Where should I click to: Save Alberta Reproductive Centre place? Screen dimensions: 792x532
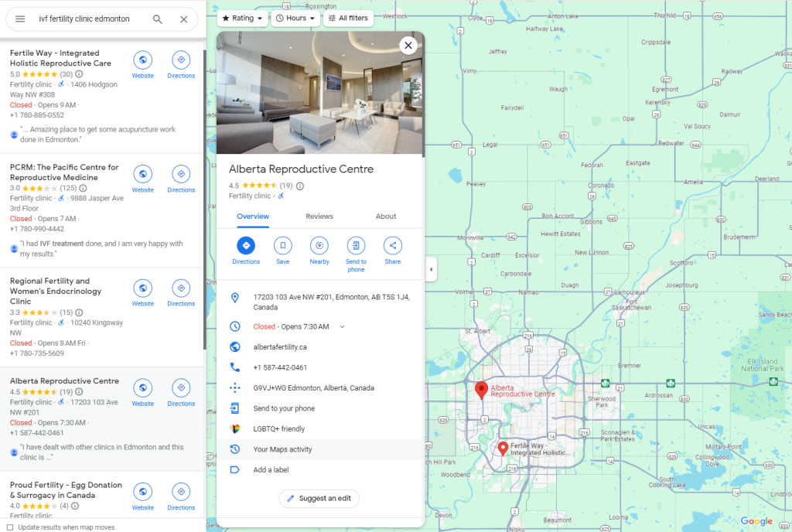(x=283, y=246)
